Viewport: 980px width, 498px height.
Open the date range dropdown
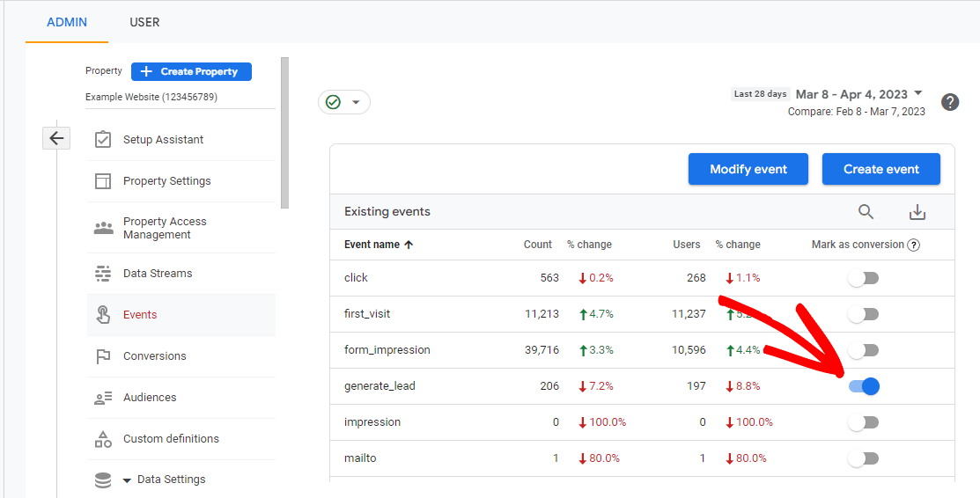point(858,94)
